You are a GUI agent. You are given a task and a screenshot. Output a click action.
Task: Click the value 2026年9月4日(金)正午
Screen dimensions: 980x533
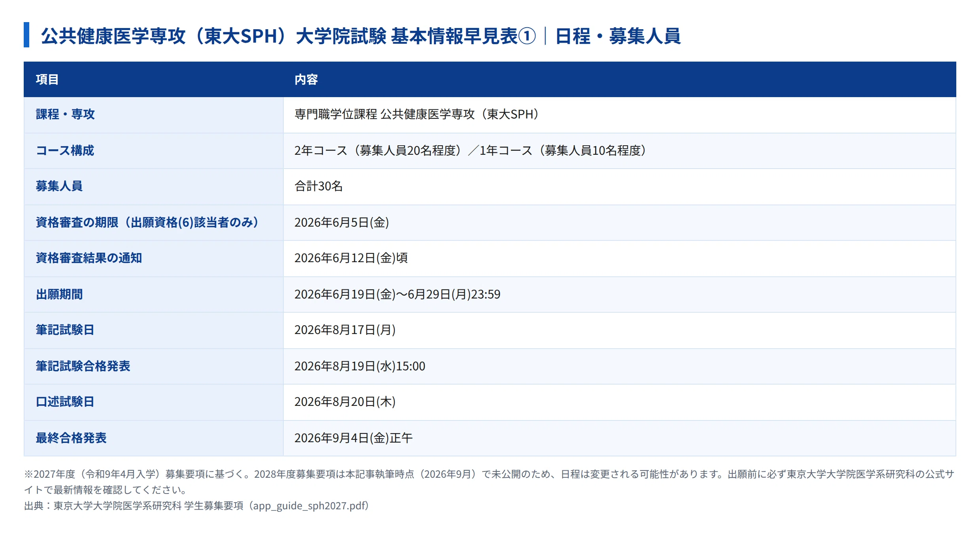354,438
